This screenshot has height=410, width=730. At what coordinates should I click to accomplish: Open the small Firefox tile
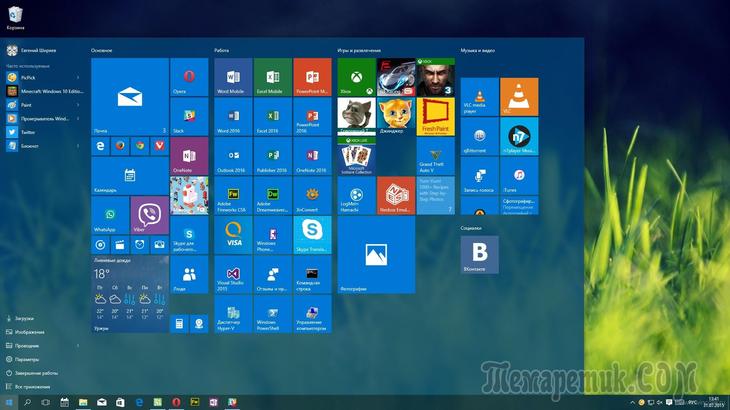click(x=120, y=146)
